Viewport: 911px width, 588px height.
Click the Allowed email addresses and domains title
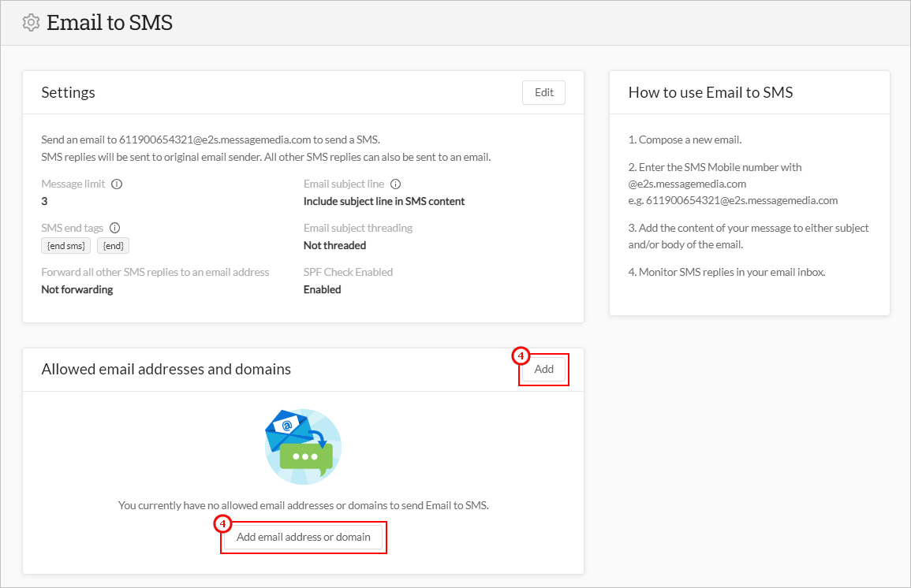(166, 368)
